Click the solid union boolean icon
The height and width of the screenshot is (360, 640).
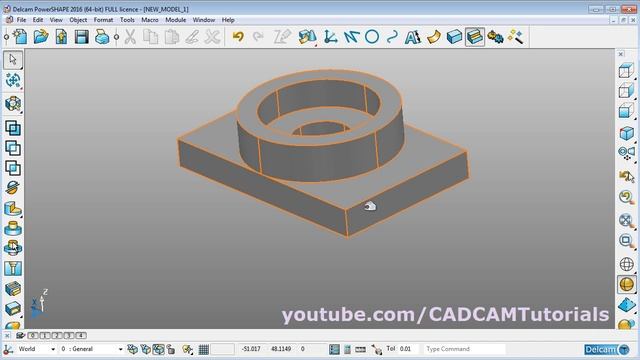click(x=13, y=128)
